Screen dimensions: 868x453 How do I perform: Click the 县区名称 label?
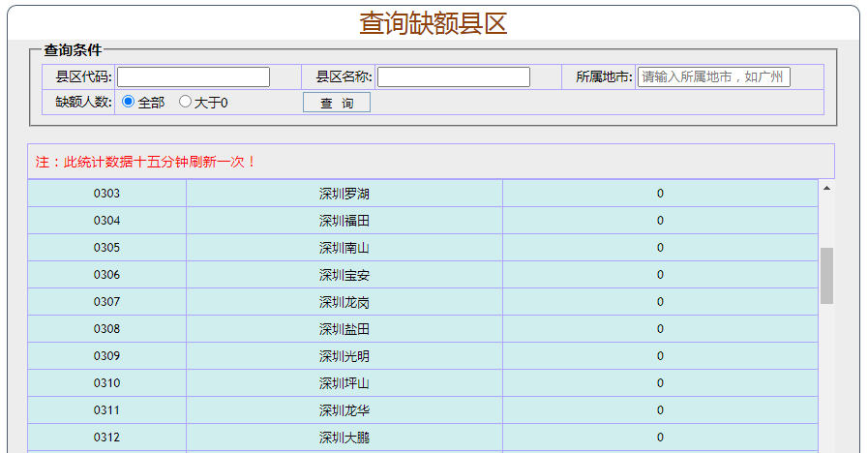tap(344, 77)
